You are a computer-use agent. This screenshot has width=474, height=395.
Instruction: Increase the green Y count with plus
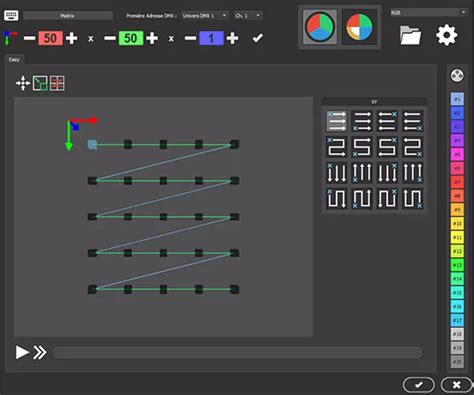pyautogui.click(x=152, y=38)
